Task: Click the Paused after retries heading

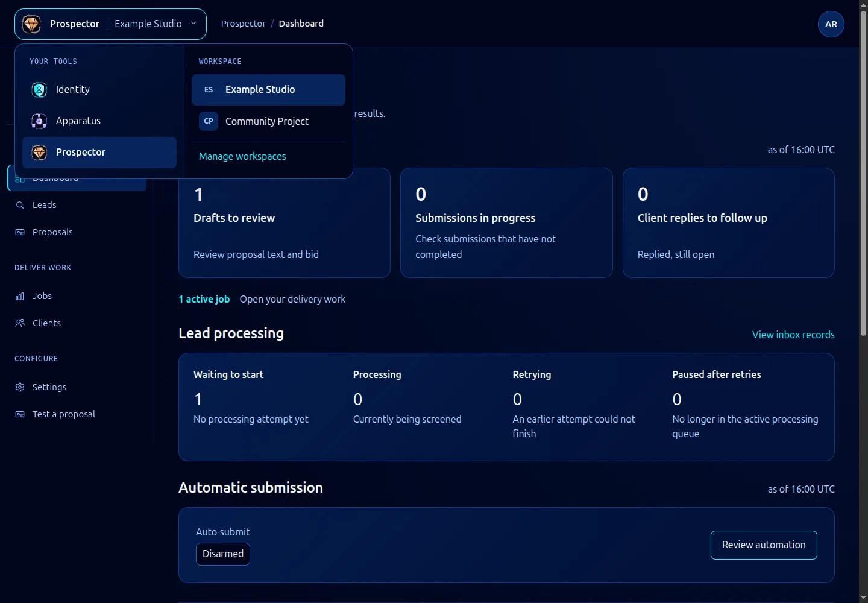Action: [717, 374]
